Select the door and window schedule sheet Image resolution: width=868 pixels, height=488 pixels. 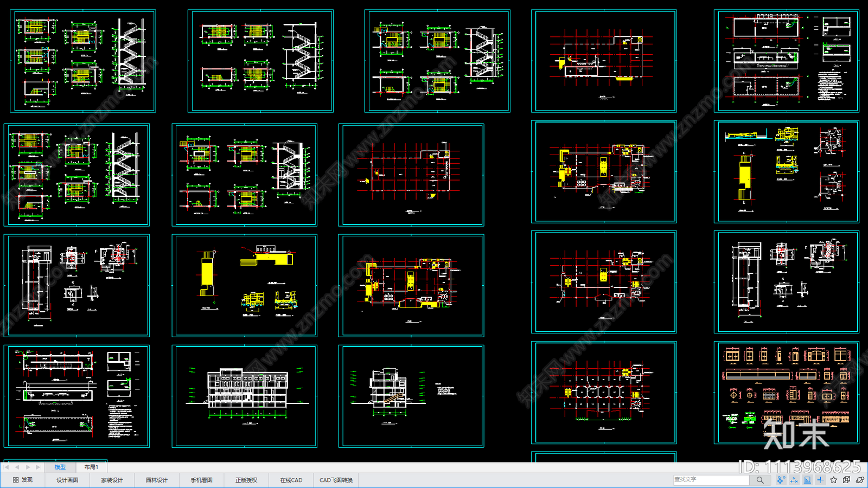pos(787,393)
